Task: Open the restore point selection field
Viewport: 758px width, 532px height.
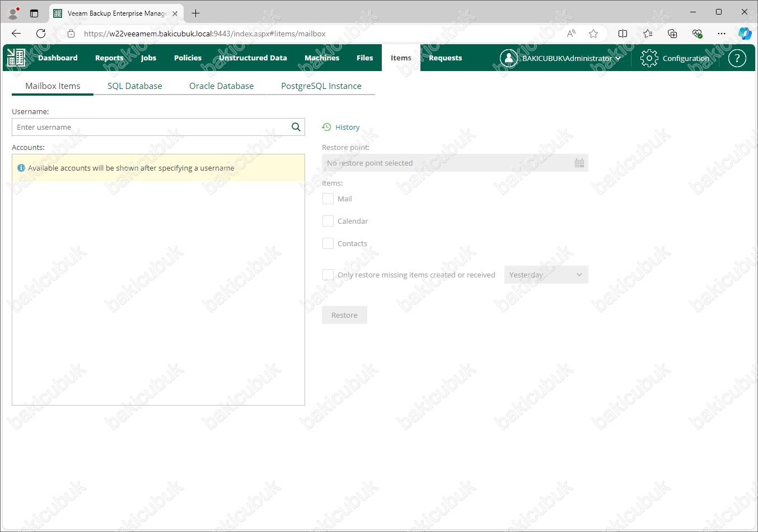Action: click(x=455, y=163)
